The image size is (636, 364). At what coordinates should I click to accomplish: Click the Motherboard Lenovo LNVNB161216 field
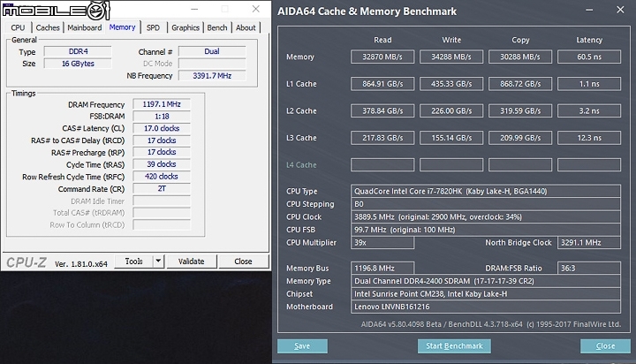tap(486, 307)
